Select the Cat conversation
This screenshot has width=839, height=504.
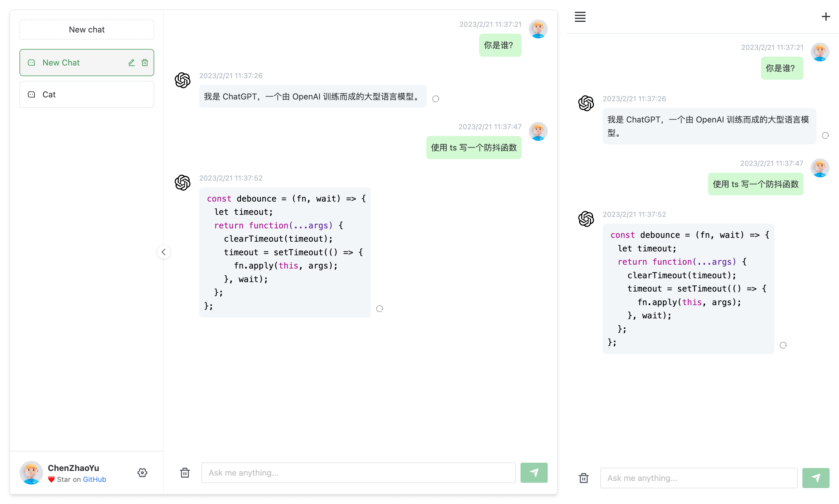(x=87, y=94)
